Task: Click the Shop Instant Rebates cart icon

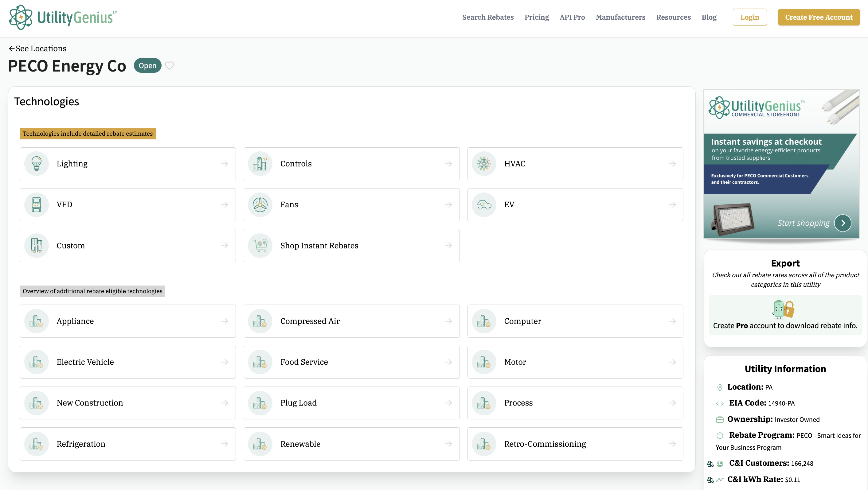Action: tap(260, 245)
